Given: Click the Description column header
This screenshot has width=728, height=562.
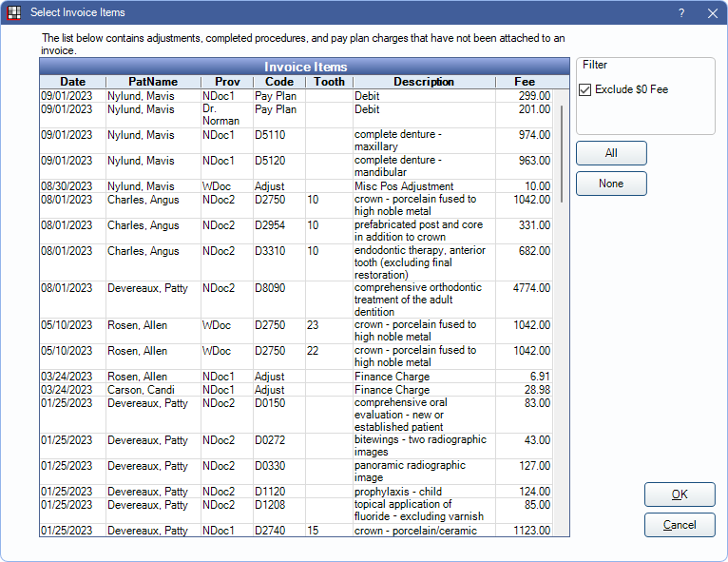Looking at the screenshot, I should click(x=423, y=82).
